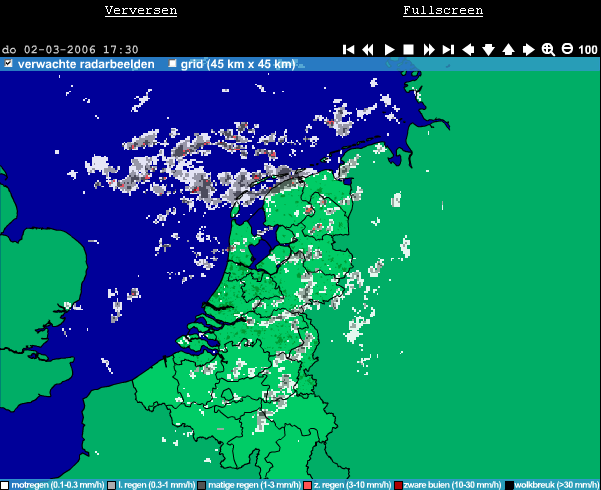Jump to last radar frame

(x=448, y=49)
